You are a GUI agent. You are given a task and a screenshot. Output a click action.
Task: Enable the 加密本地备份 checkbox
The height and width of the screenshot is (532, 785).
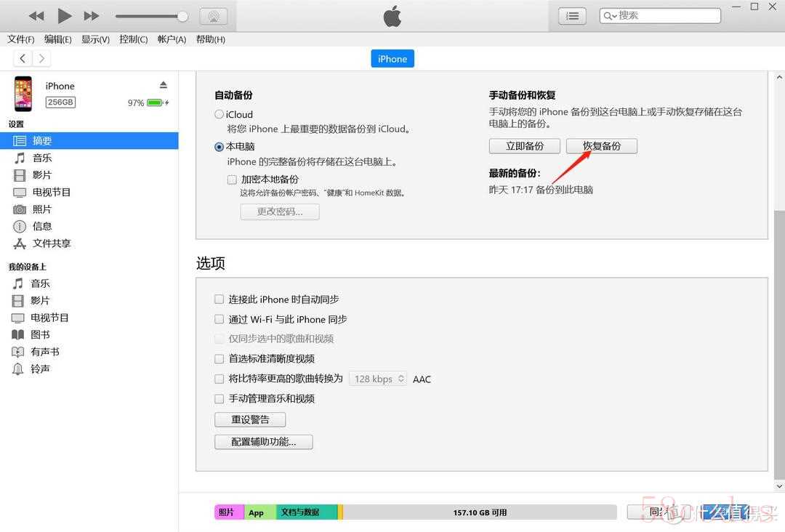232,180
